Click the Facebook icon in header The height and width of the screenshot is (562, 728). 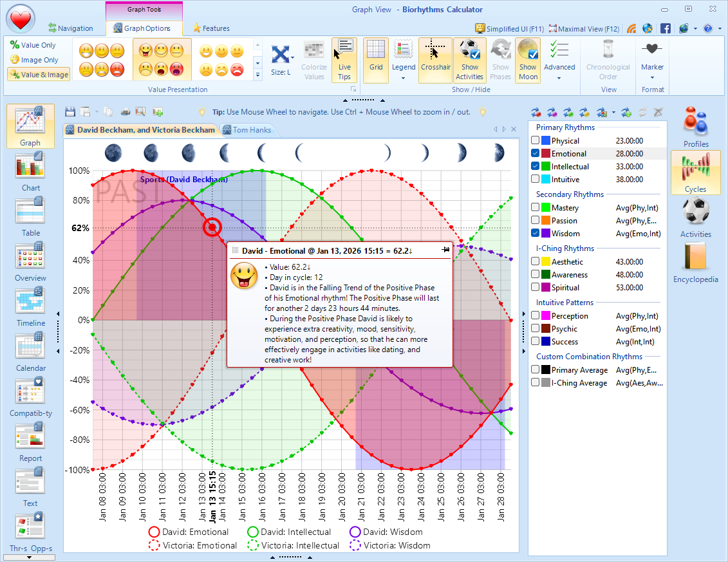(x=666, y=28)
